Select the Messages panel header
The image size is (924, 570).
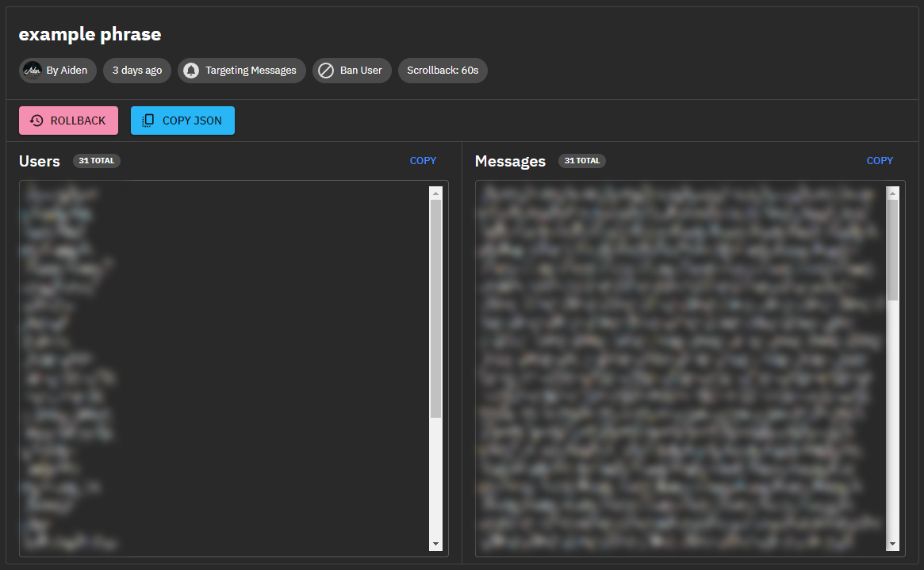(510, 160)
